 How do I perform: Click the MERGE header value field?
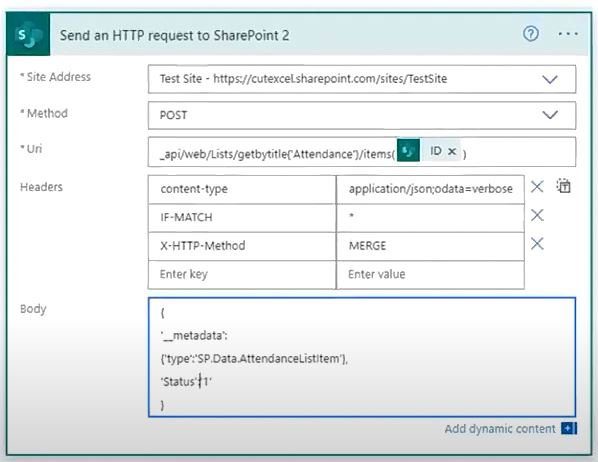[430, 246]
